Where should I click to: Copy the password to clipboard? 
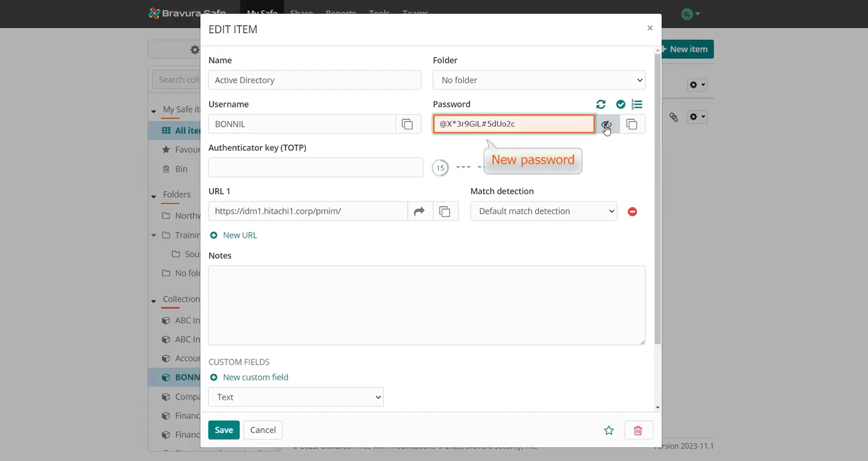(631, 124)
